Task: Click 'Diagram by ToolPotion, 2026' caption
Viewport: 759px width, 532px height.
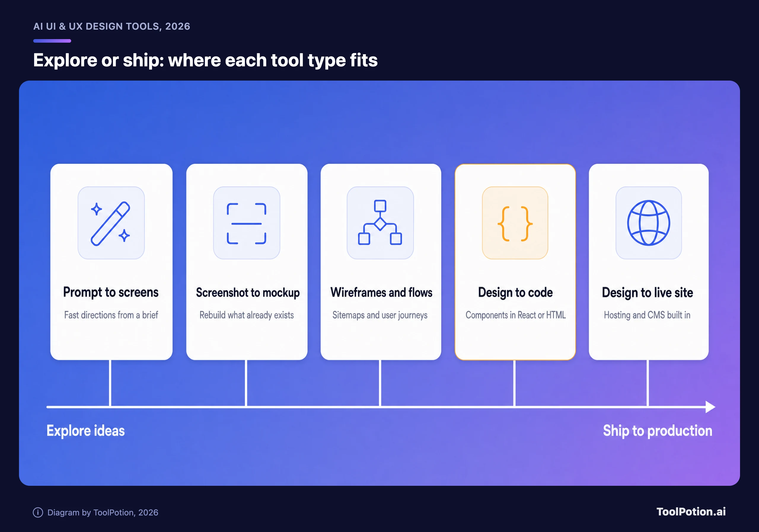Action: 103,512
